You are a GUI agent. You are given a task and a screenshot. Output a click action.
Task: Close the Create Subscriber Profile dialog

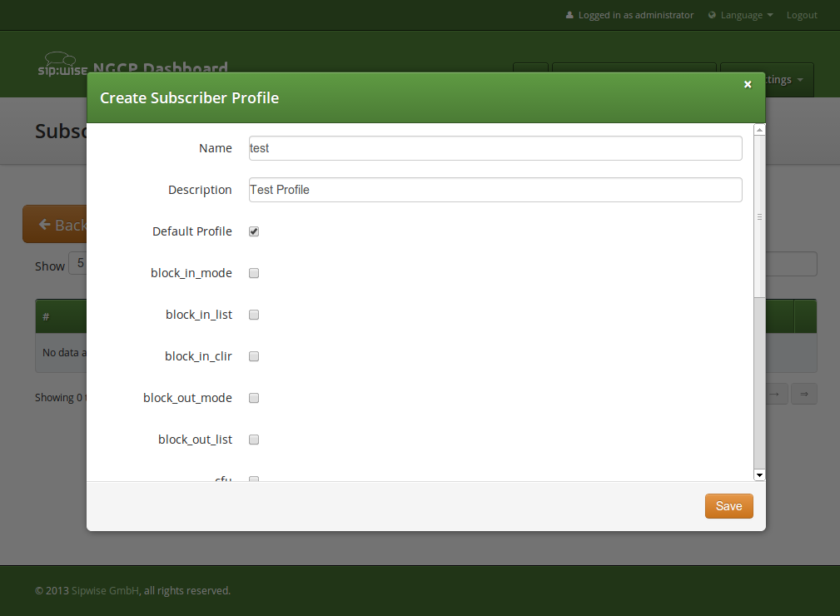click(x=747, y=84)
